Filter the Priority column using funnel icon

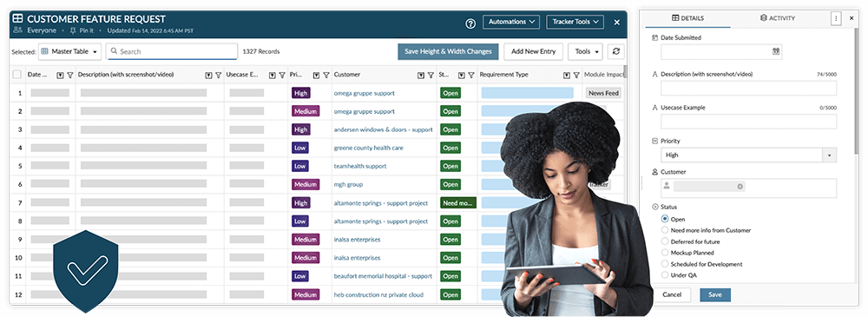point(325,75)
